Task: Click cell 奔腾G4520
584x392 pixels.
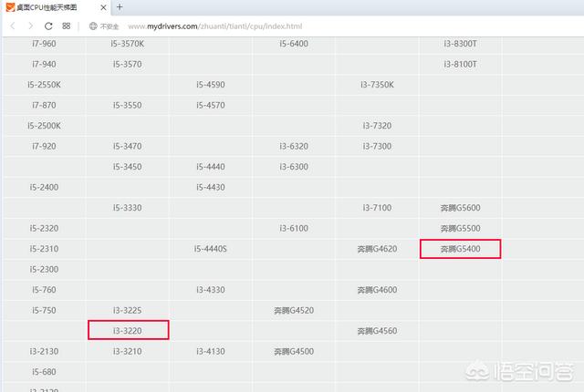Action: click(294, 310)
